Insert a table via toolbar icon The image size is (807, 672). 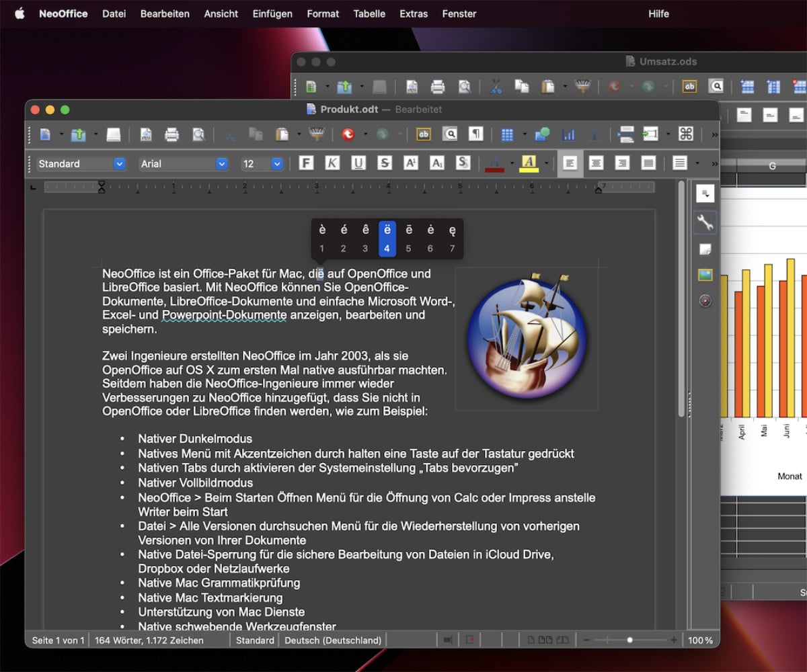pos(508,134)
